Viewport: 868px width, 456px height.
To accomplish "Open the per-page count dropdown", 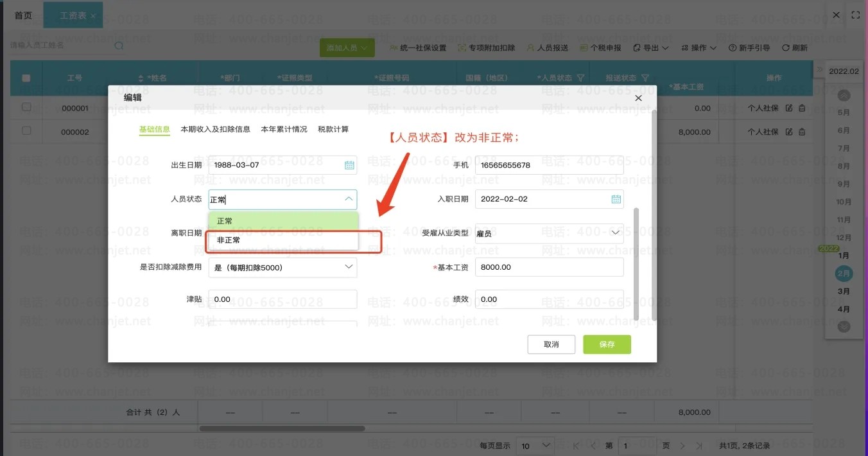I will 536,445.
